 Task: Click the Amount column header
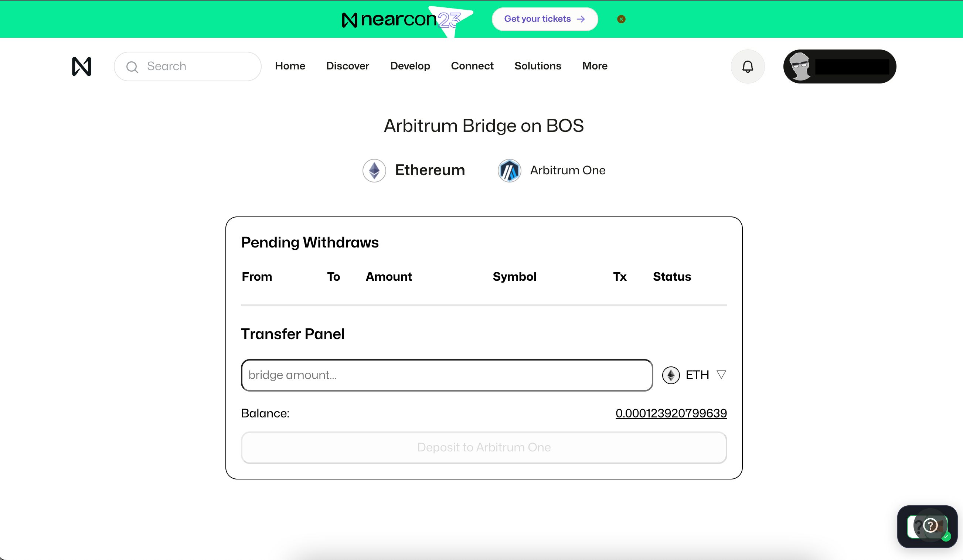389,277
